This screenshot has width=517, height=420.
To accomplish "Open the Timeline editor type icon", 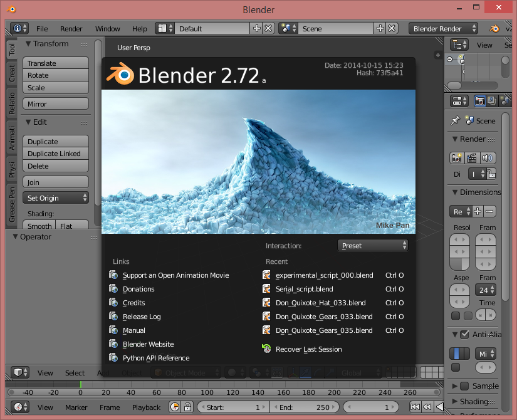I will tap(20, 407).
